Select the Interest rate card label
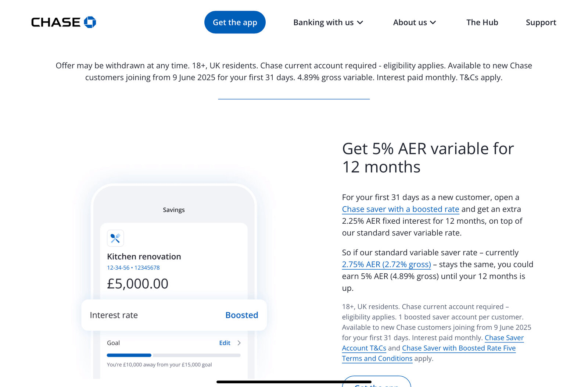The width and height of the screenshot is (588, 387). (x=114, y=315)
